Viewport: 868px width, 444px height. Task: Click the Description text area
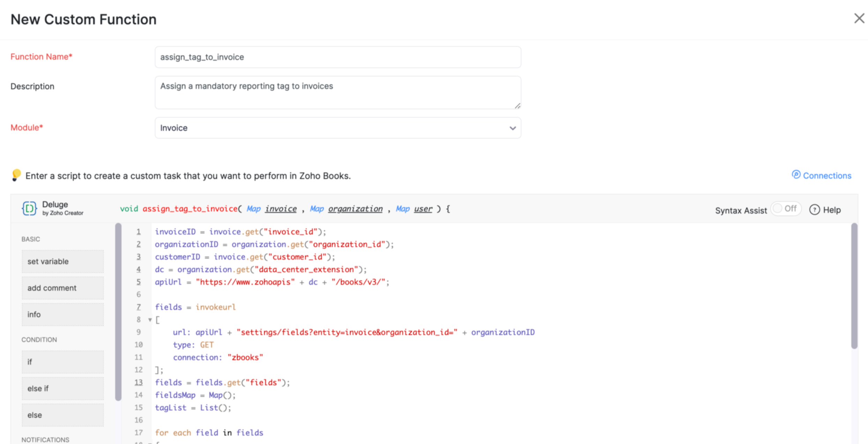coord(338,92)
